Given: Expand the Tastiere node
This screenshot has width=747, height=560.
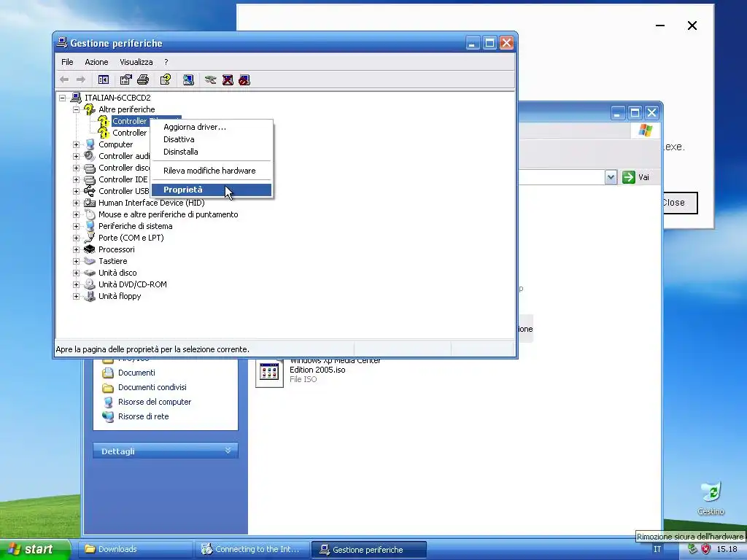Looking at the screenshot, I should click(76, 261).
